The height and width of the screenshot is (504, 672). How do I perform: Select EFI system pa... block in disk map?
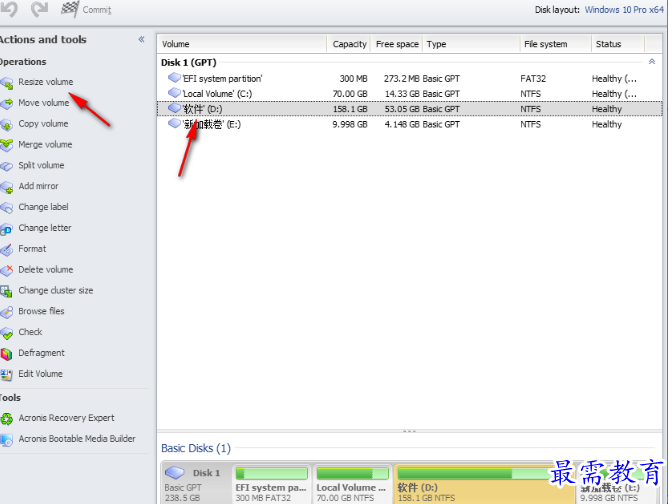(x=271, y=484)
